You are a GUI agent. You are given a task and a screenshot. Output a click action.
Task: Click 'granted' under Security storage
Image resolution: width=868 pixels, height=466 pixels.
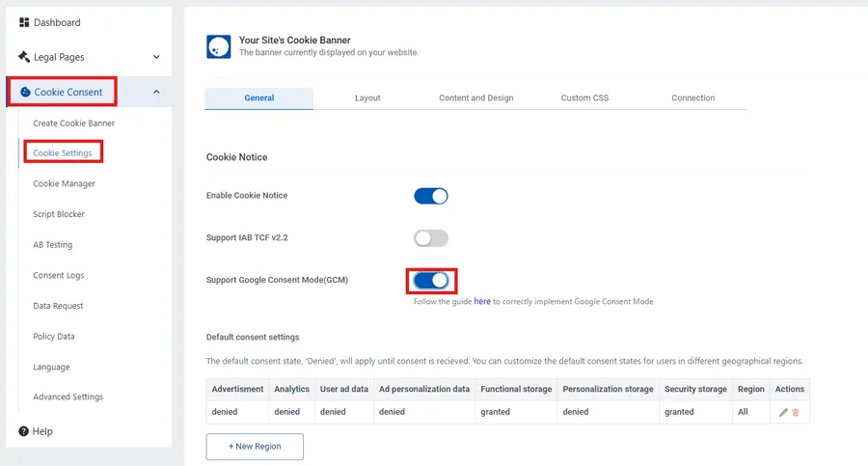[x=679, y=412]
